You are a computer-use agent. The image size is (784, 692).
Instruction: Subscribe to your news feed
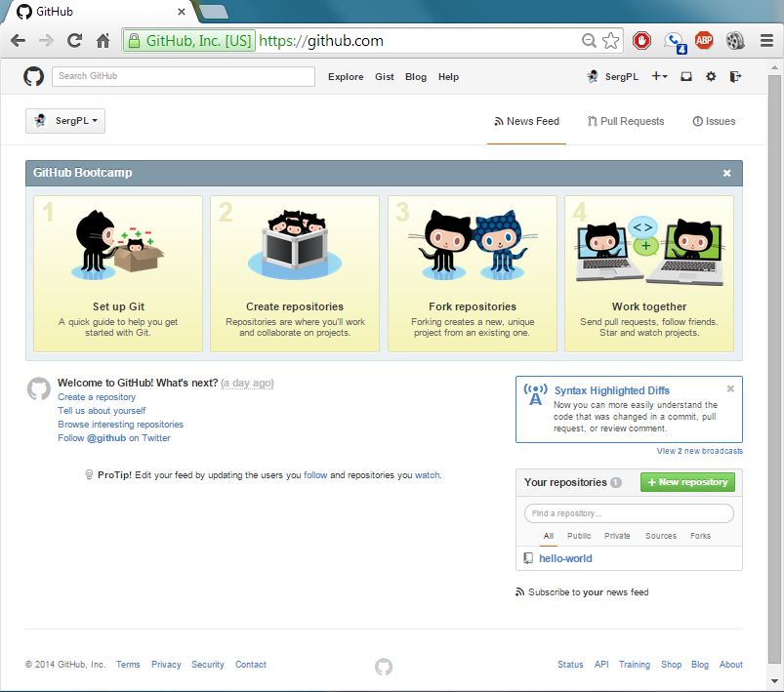[582, 592]
